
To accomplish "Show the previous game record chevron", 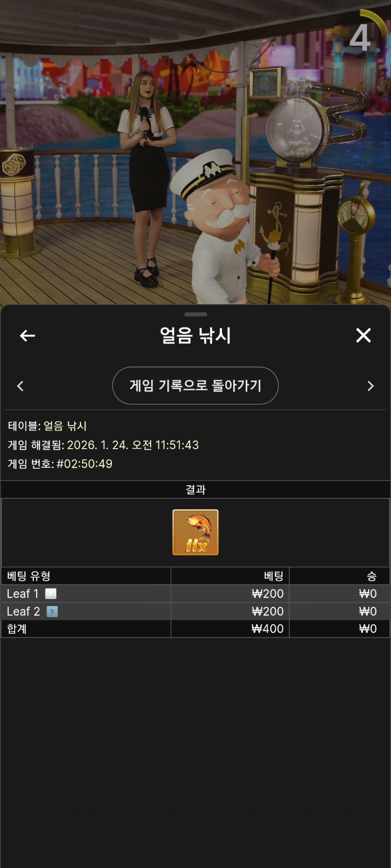I will point(21,386).
